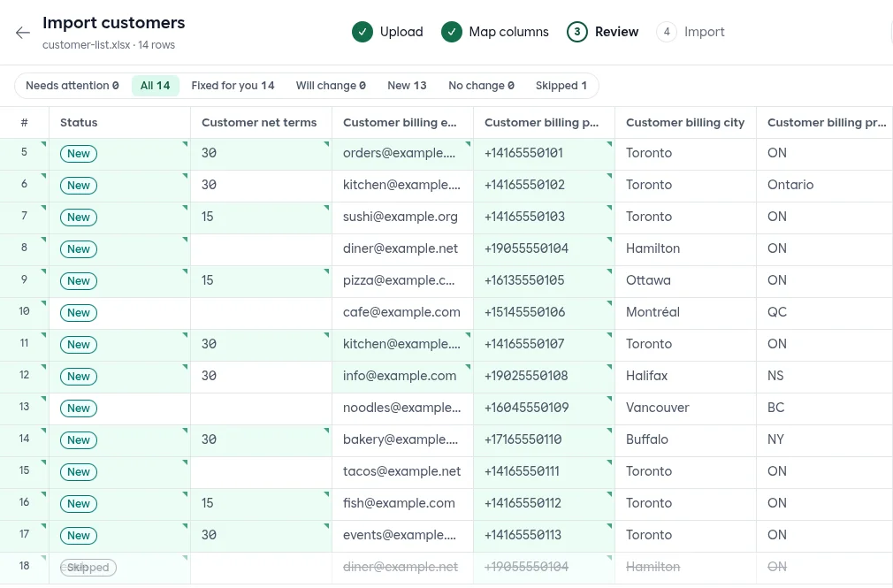Screen dimensions: 893x588
Task: Click the Upload step checkmark icon
Action: pyautogui.click(x=363, y=32)
